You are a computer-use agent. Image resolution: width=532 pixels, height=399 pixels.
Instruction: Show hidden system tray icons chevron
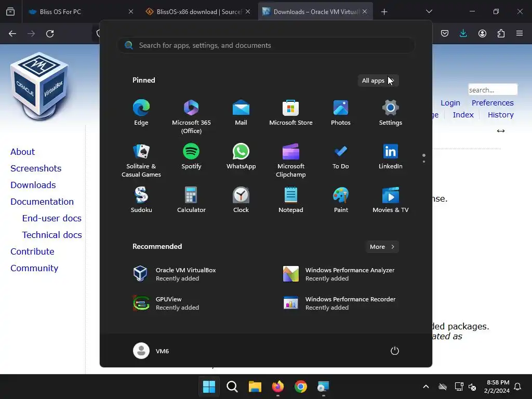tap(426, 387)
